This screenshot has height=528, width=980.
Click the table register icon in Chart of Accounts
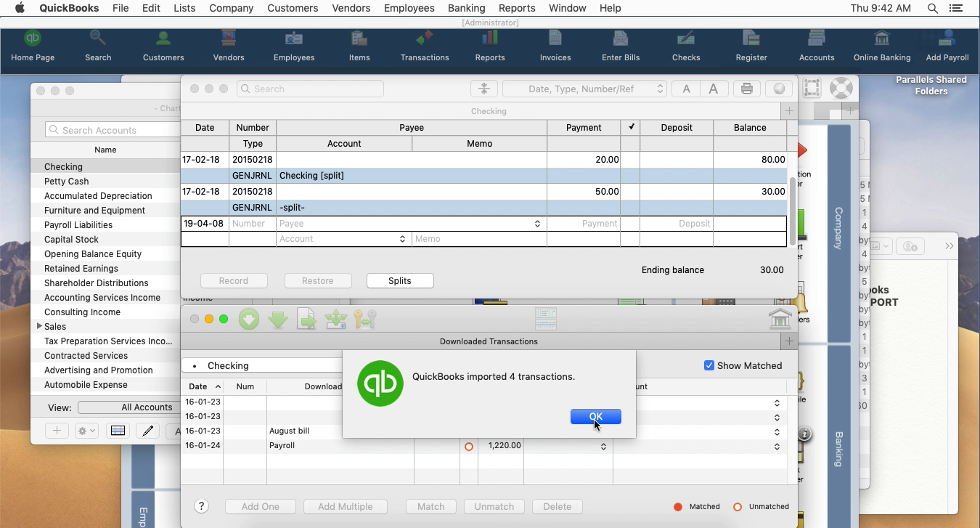118,431
